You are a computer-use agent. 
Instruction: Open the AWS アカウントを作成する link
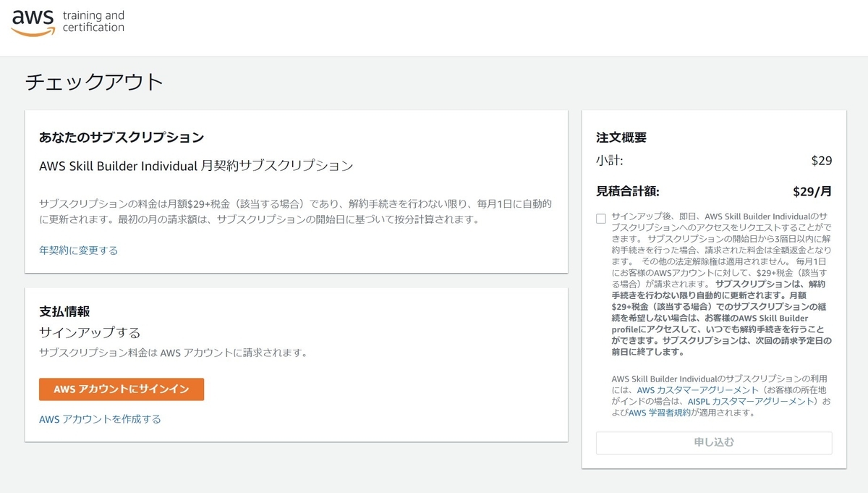point(100,419)
